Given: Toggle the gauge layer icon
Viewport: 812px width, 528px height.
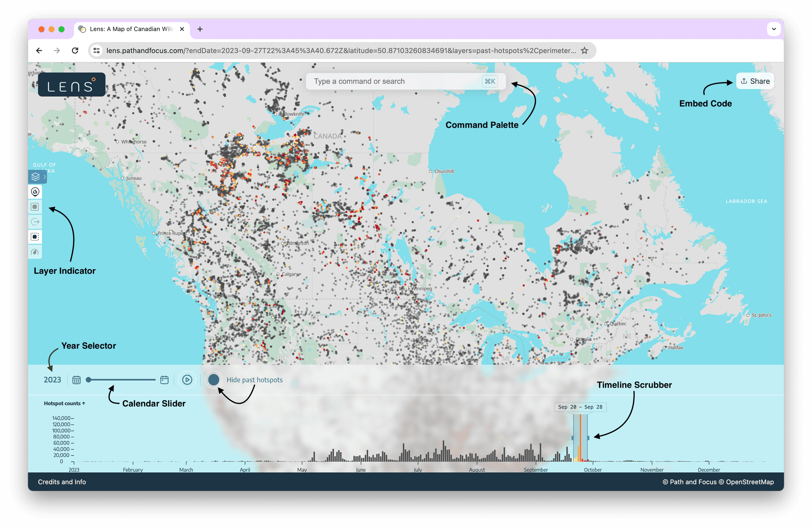Looking at the screenshot, I should (x=35, y=252).
